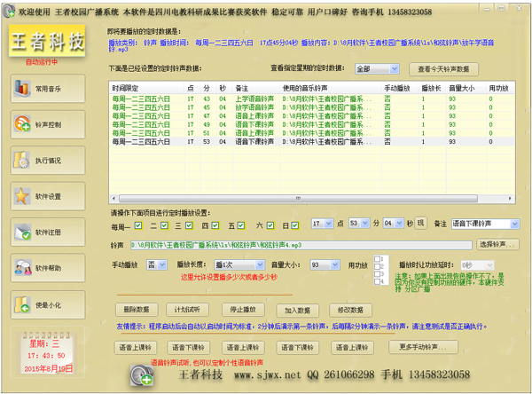The width and height of the screenshot is (532, 394).
Task: Open 软件帮助 help section
Action: tap(44, 268)
